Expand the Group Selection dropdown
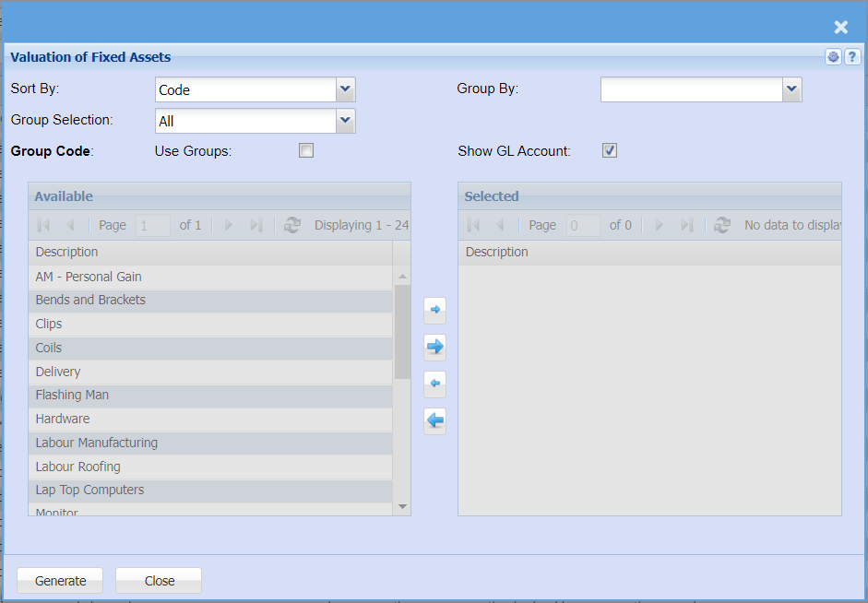This screenshot has width=868, height=603. 345,121
